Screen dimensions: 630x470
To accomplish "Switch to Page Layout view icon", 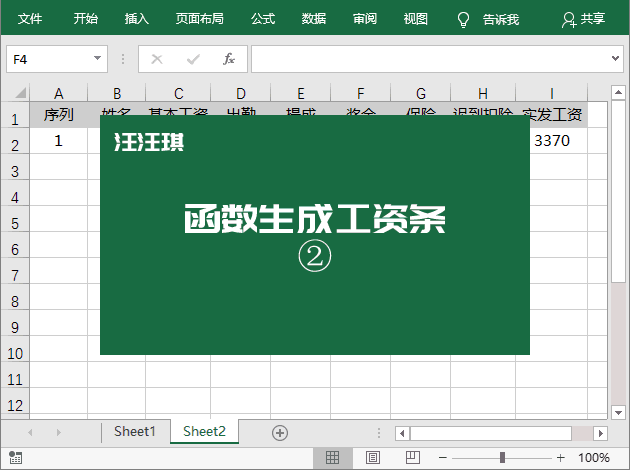I will [372, 458].
